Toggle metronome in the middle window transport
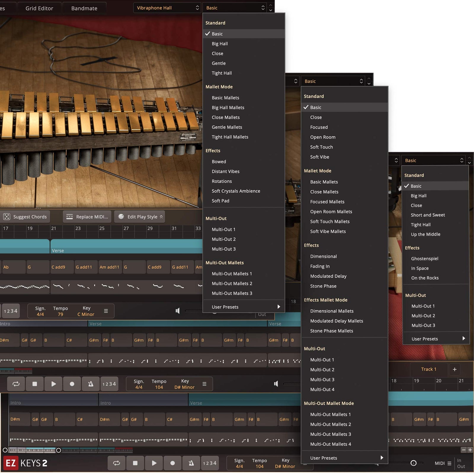474x476 pixels. (91, 384)
